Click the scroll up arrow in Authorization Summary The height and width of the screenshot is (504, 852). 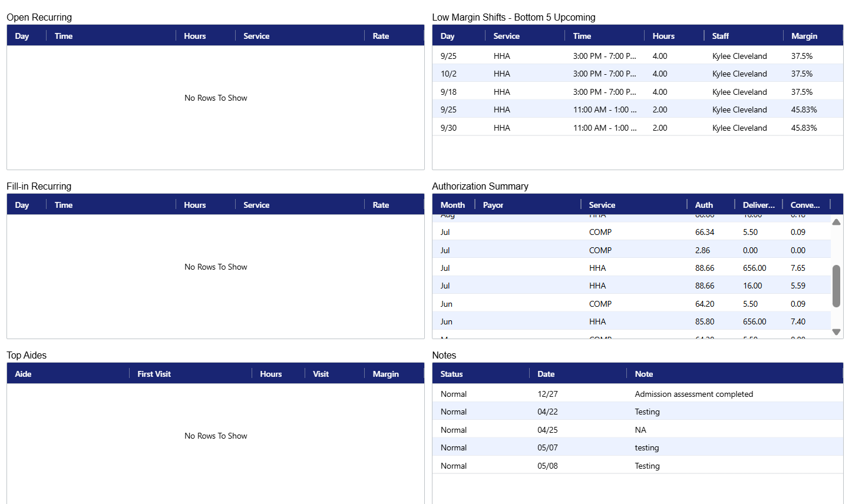836,222
